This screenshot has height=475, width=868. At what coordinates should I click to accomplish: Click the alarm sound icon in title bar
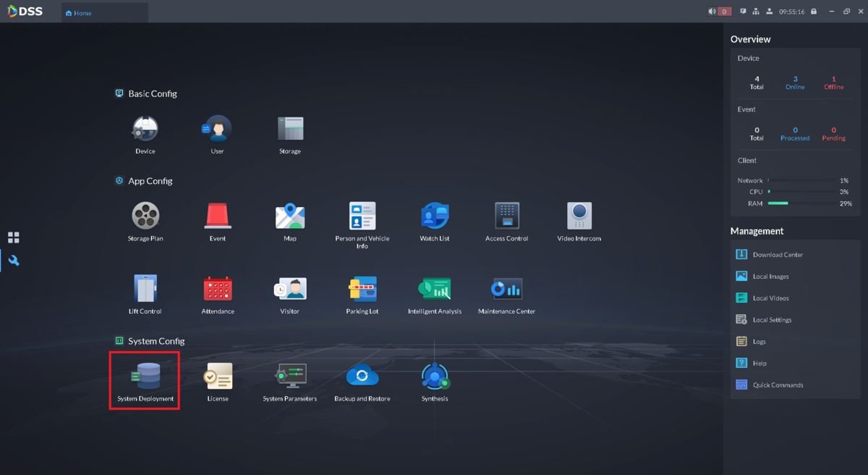click(711, 11)
